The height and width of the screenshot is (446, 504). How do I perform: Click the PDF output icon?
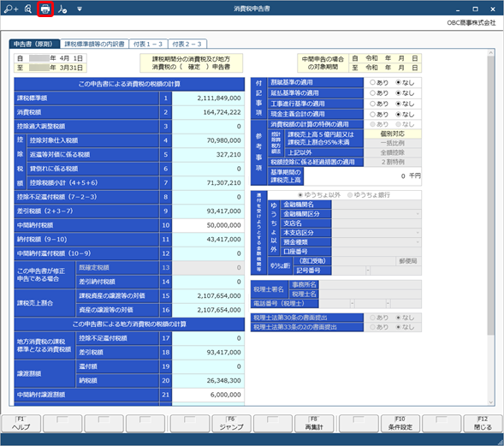62,9
